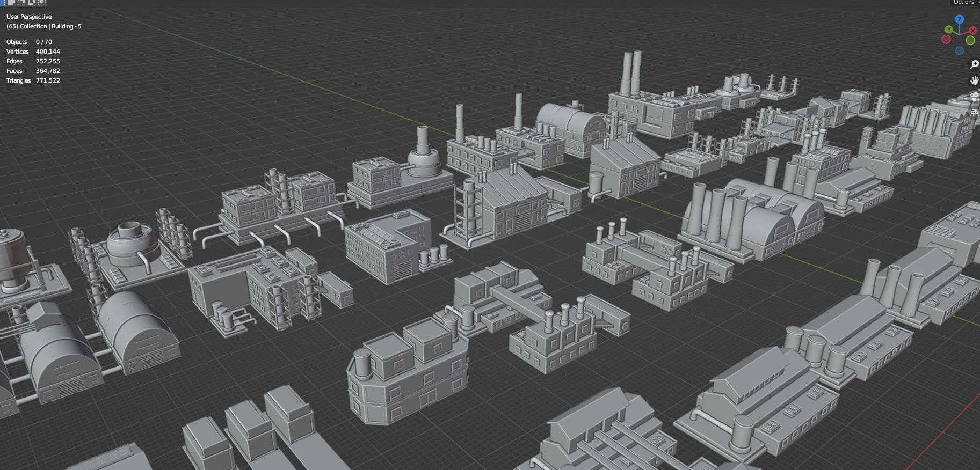
Task: Click the unlabeled green negative Y gizmo circle
Action: coord(970,40)
